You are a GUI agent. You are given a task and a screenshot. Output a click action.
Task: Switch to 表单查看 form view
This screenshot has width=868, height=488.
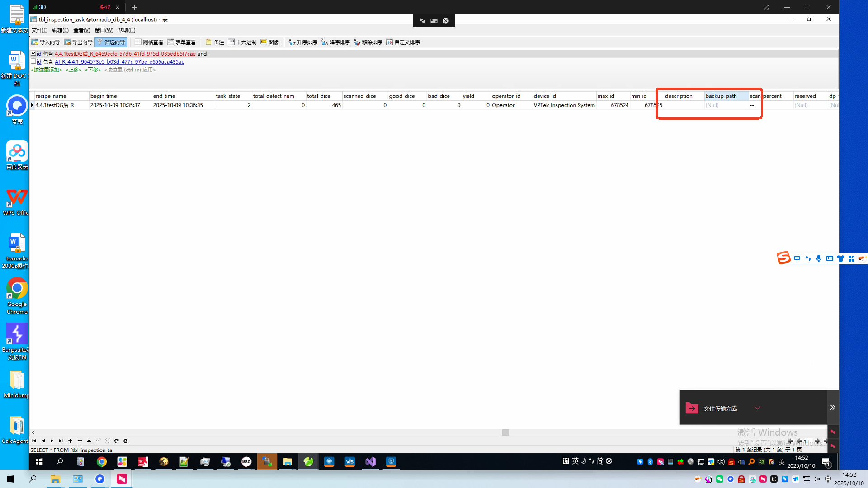tap(181, 42)
